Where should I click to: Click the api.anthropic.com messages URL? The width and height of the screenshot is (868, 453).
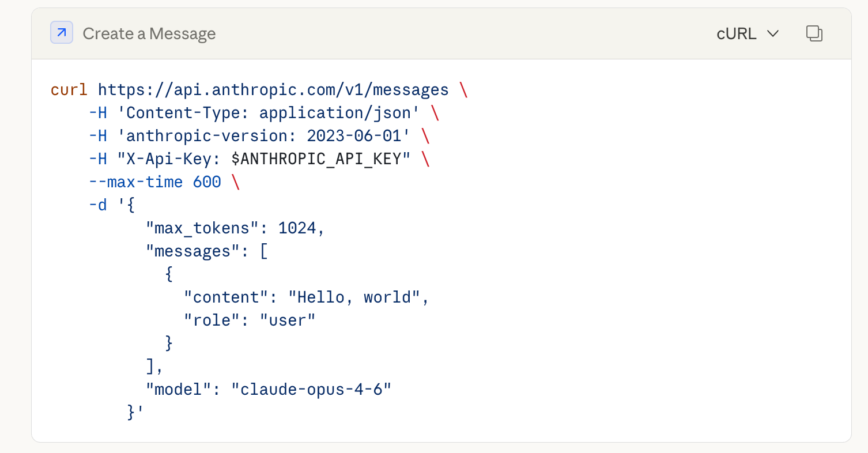coord(273,90)
